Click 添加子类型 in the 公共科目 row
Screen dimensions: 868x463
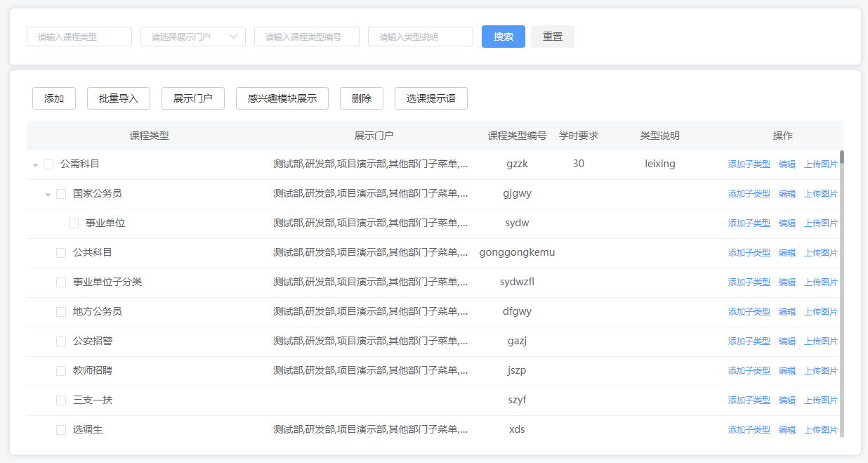tap(749, 253)
